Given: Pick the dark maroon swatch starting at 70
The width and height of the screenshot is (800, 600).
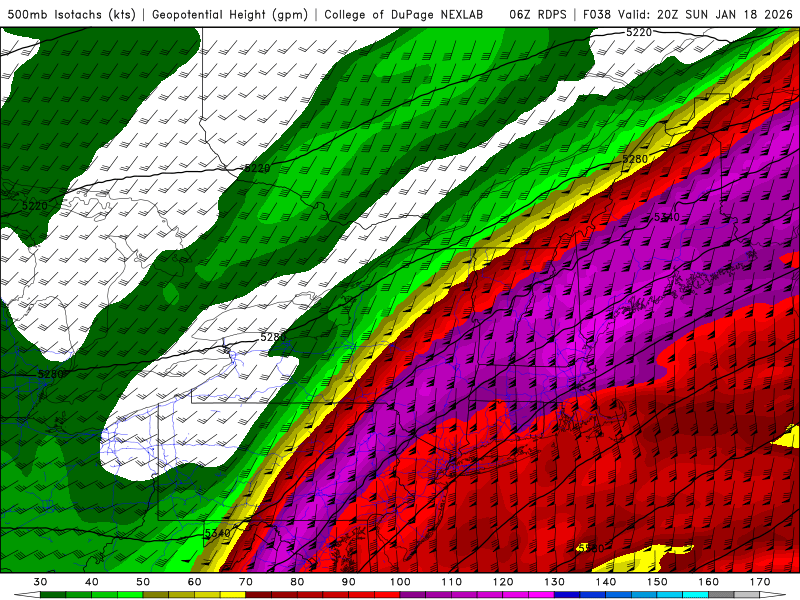Looking at the screenshot, I should click(259, 595).
